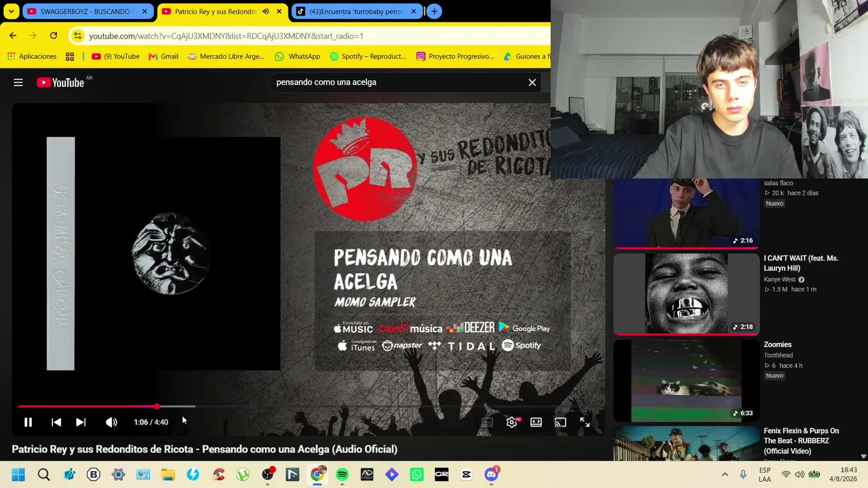868x488 pixels.
Task: Open uTorrent from the taskbar
Action: (x=243, y=474)
